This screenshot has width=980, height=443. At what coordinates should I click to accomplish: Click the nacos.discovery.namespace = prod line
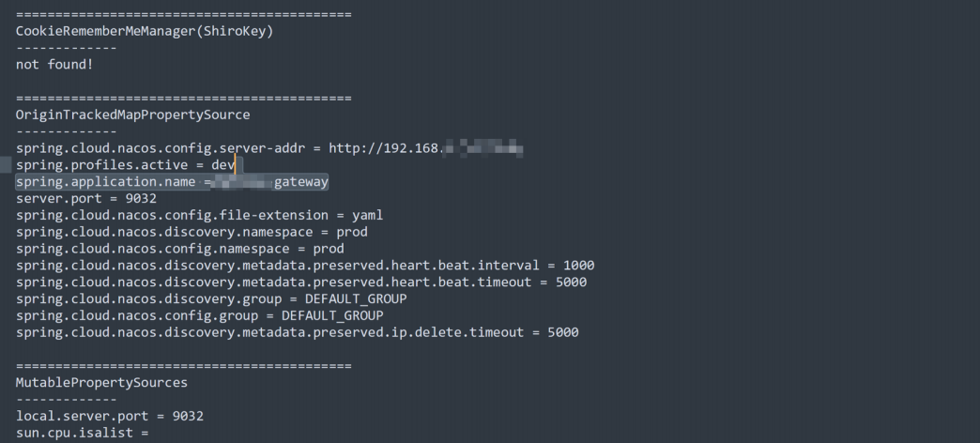point(191,232)
